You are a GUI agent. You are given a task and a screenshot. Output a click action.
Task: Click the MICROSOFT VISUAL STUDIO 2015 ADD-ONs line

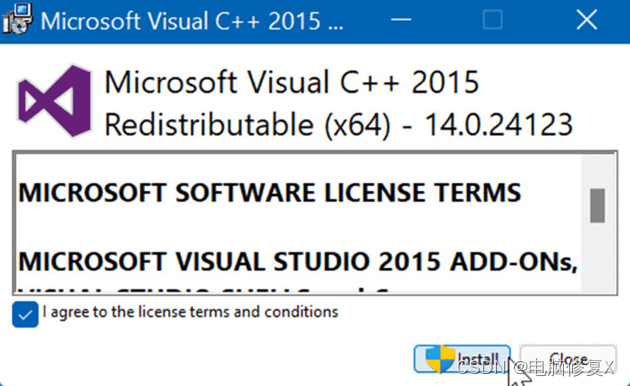click(298, 261)
